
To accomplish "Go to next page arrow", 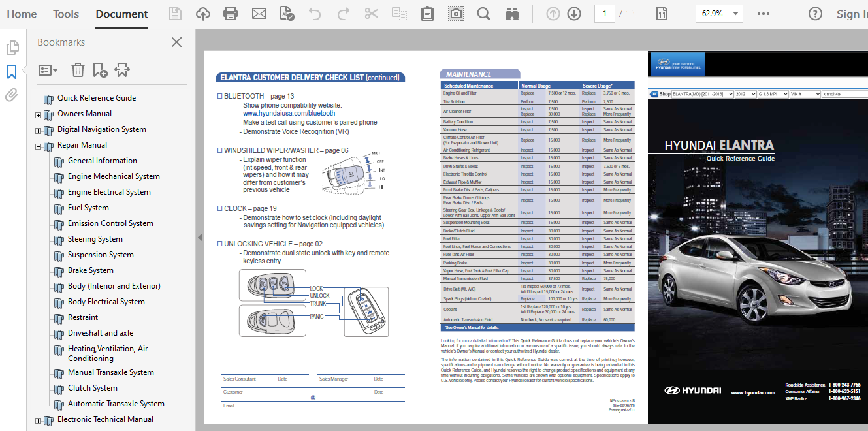I will (574, 14).
